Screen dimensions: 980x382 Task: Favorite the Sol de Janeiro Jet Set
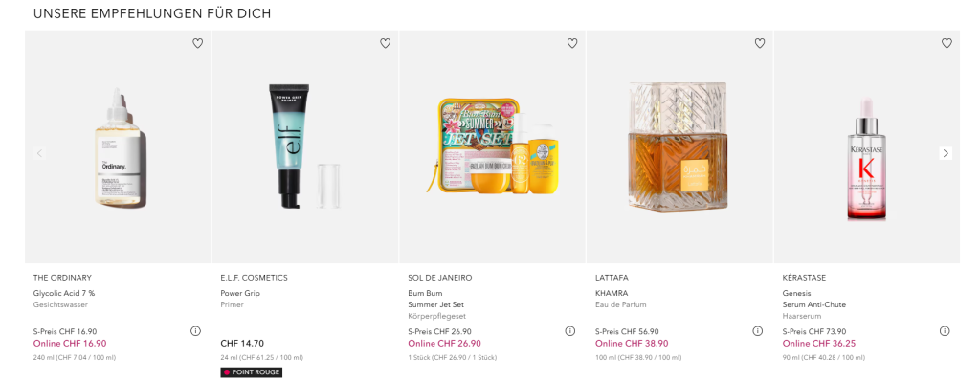click(x=572, y=43)
